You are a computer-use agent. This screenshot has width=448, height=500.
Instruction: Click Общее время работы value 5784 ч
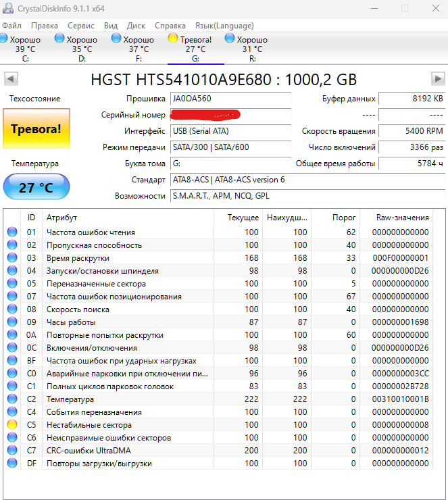(412, 164)
